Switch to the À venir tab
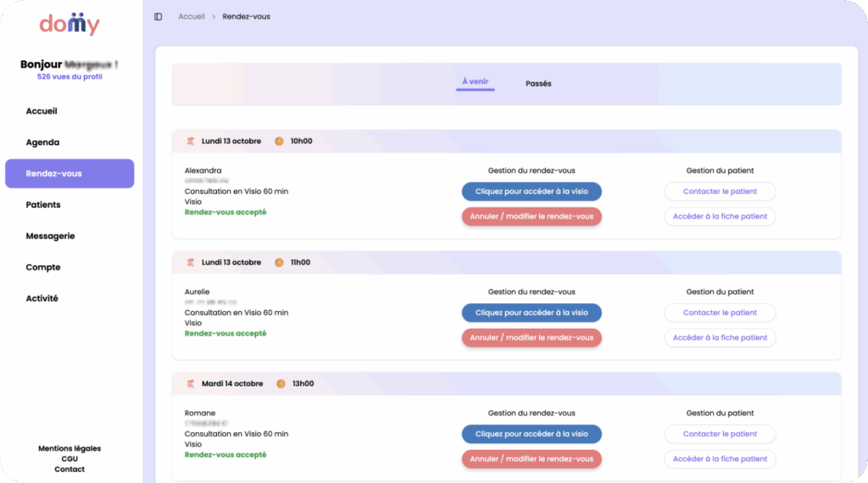The height and width of the screenshot is (483, 868). (x=476, y=82)
